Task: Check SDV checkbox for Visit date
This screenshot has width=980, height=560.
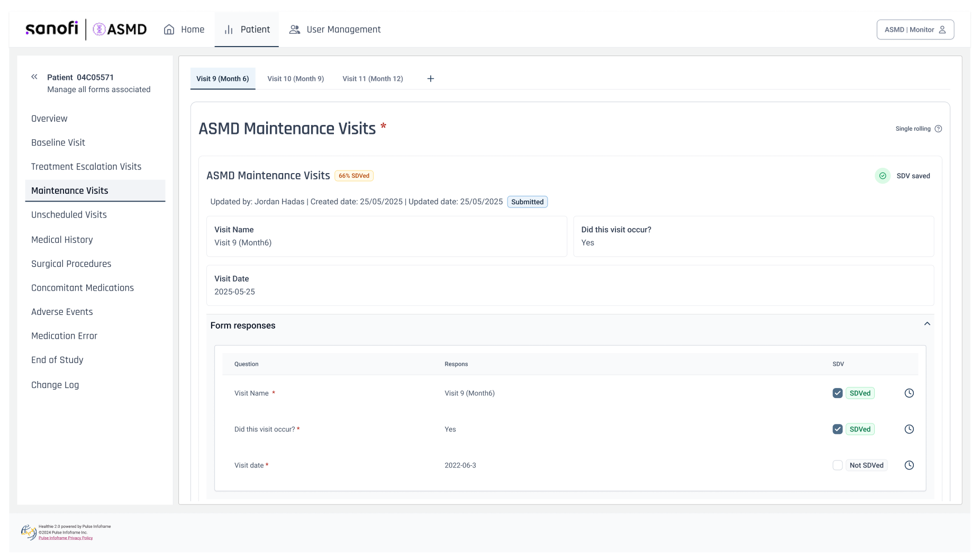Action: click(x=838, y=465)
